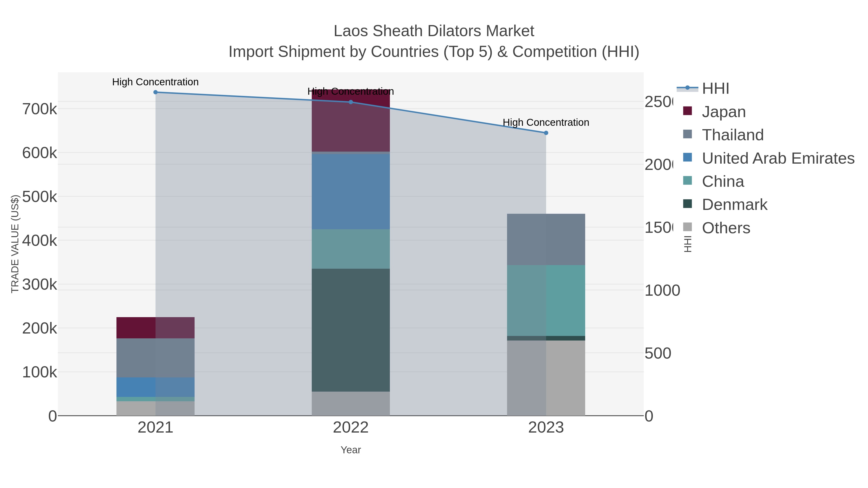Click the rotated HHI right axis title
This screenshot has height=488, width=868.
(x=688, y=244)
